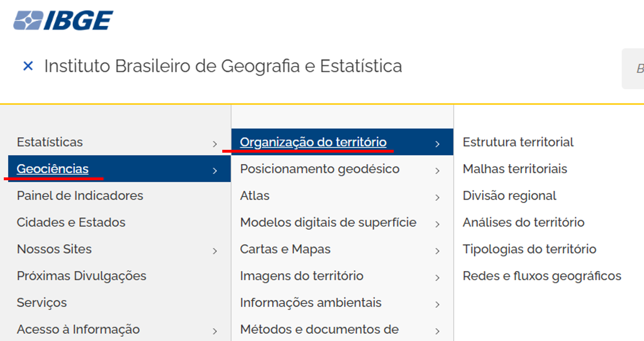Viewport: 644px width, 341px height.
Task: Select the Serviços menu entry
Action: pyautogui.click(x=42, y=302)
